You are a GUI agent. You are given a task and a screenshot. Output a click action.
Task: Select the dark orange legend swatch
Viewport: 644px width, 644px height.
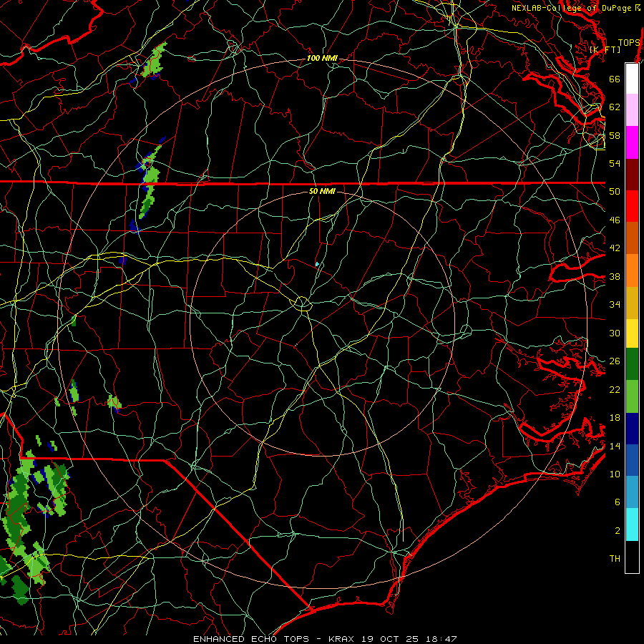click(632, 238)
